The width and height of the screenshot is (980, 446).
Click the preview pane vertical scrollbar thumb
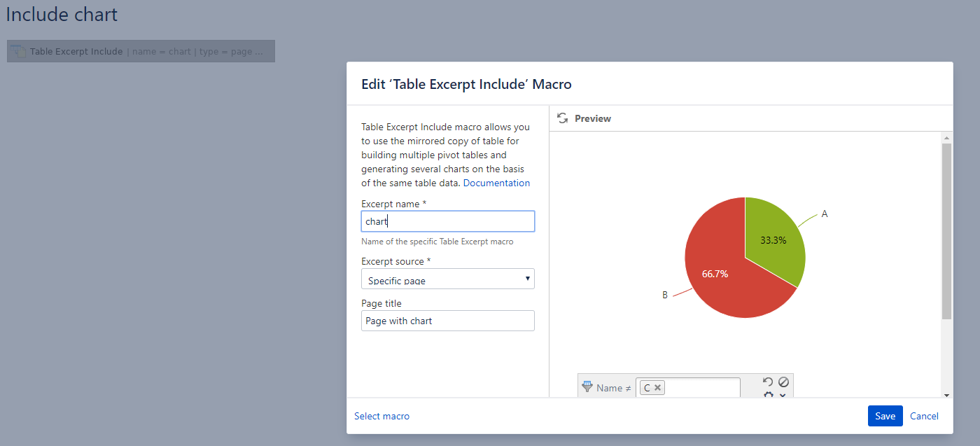(x=946, y=231)
